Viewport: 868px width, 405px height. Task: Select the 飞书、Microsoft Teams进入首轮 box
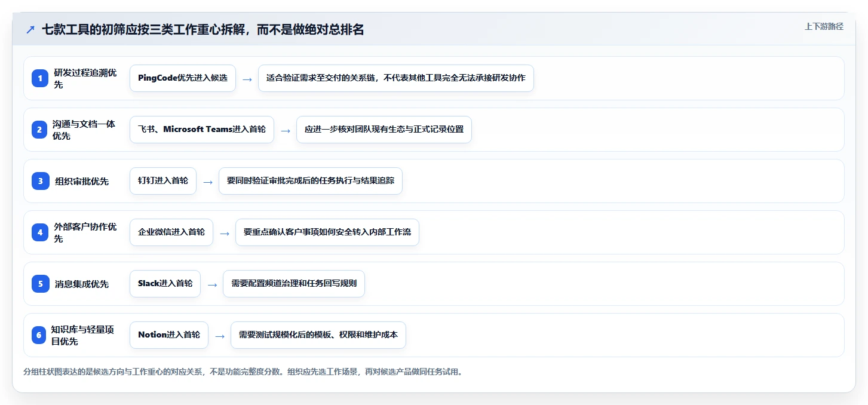(x=202, y=130)
